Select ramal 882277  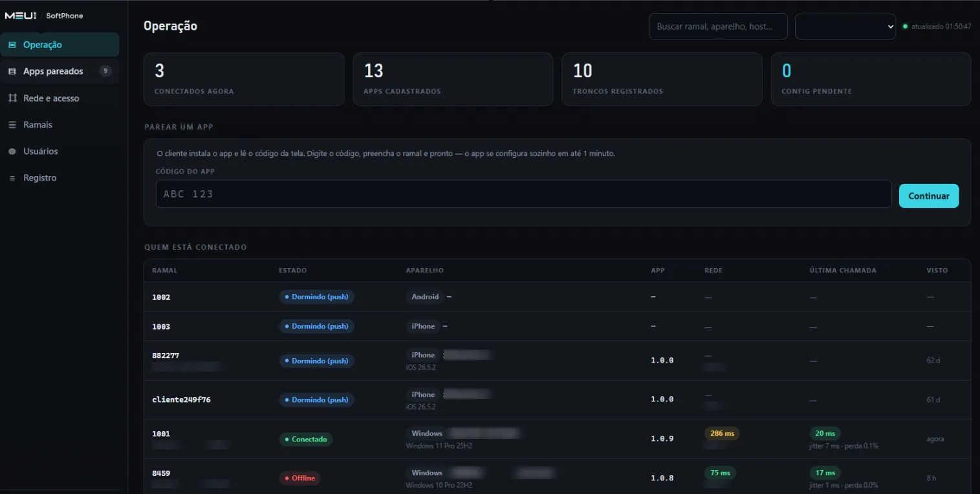click(x=166, y=355)
